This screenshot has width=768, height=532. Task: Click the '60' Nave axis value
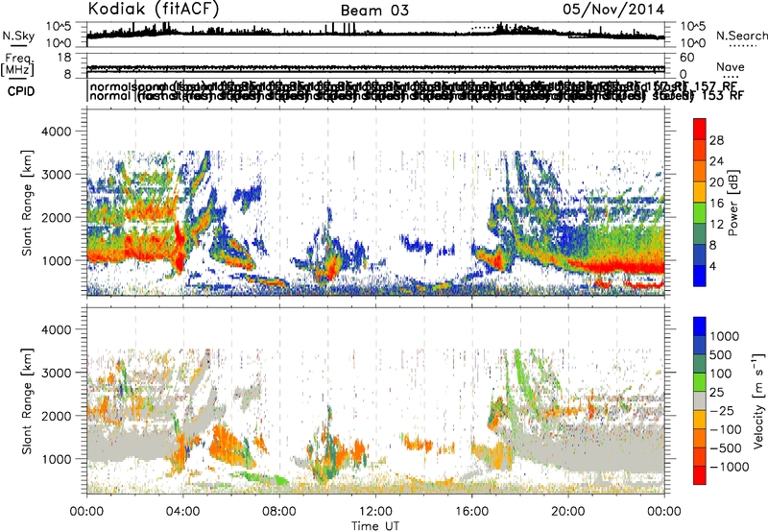pyautogui.click(x=687, y=58)
